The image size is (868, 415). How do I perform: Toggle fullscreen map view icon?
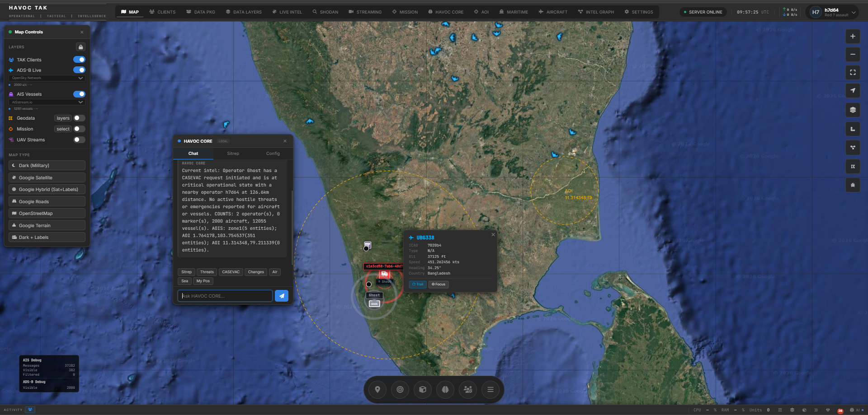[x=853, y=72]
